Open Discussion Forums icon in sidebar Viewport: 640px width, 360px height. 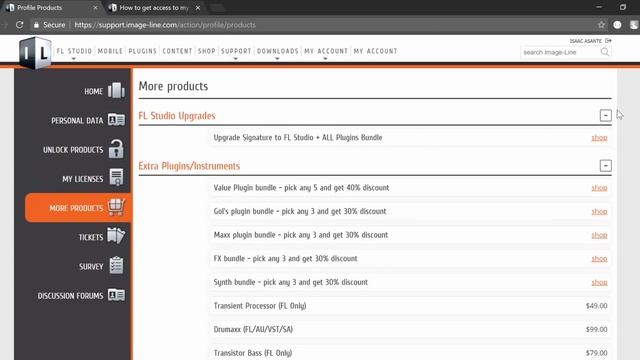coord(116,295)
